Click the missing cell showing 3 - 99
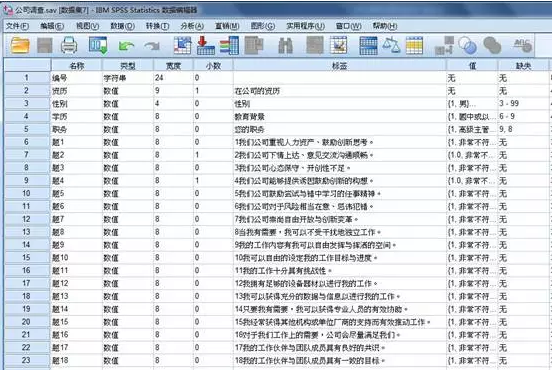 tap(523, 104)
